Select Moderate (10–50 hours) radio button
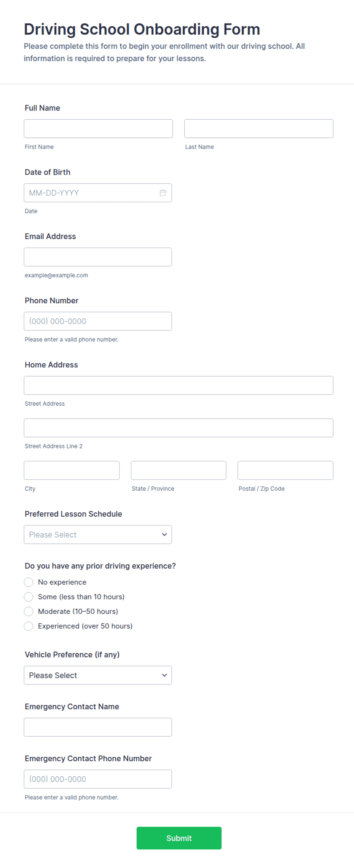This screenshot has height=868, width=354. pyautogui.click(x=29, y=611)
